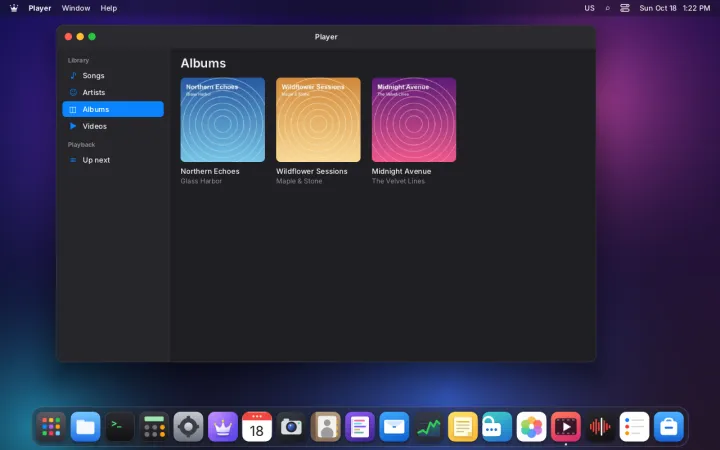Open Photos from the dock
The width and height of the screenshot is (720, 450).
pyautogui.click(x=531, y=427)
